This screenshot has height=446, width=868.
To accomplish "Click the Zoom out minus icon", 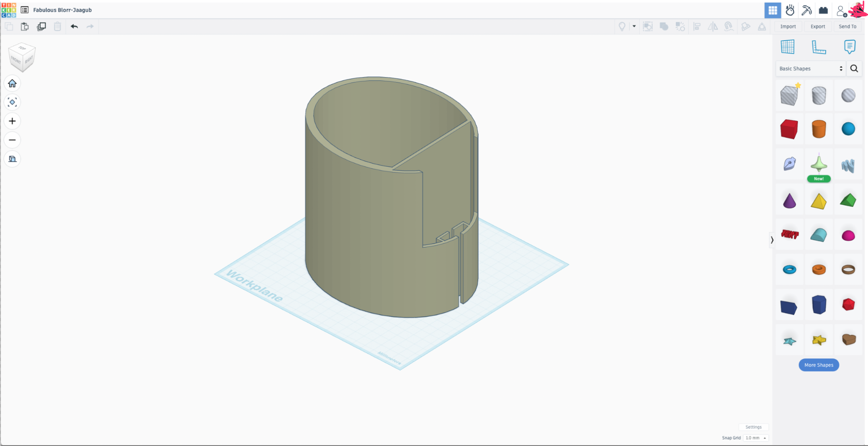I will 12,140.
